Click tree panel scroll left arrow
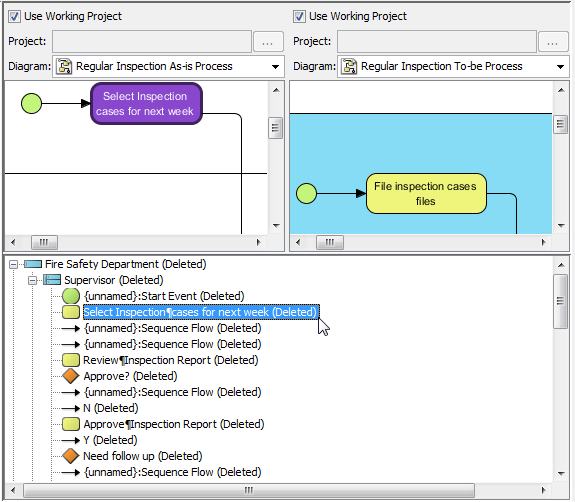The height and width of the screenshot is (502, 575). pyautogui.click(x=13, y=491)
